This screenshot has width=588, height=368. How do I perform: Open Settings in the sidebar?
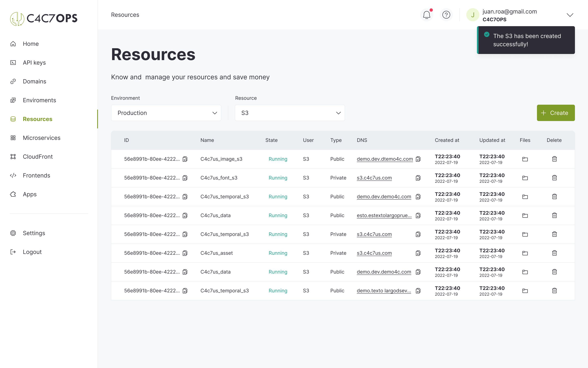coord(34,233)
